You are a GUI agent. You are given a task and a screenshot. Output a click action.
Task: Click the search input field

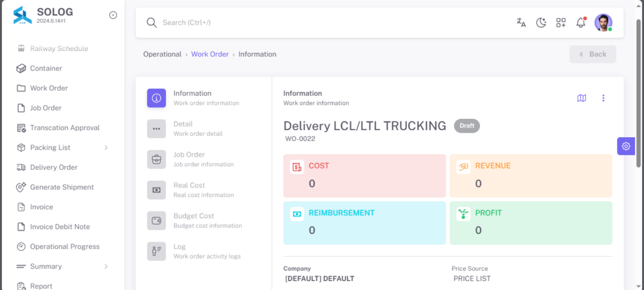click(x=328, y=23)
